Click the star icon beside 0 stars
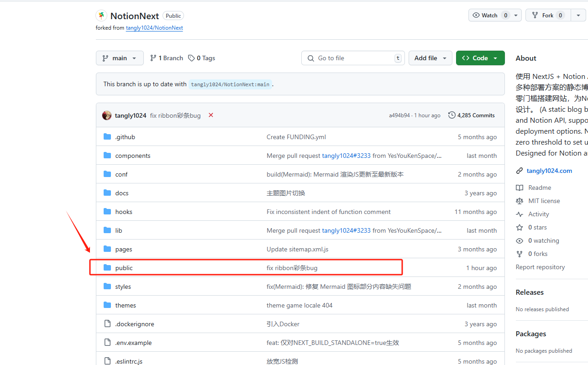The image size is (588, 365). click(x=520, y=227)
